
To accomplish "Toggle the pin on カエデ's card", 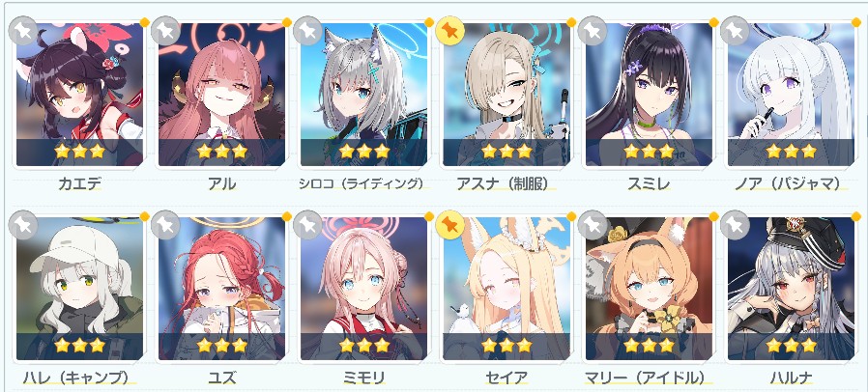I will click(23, 31).
